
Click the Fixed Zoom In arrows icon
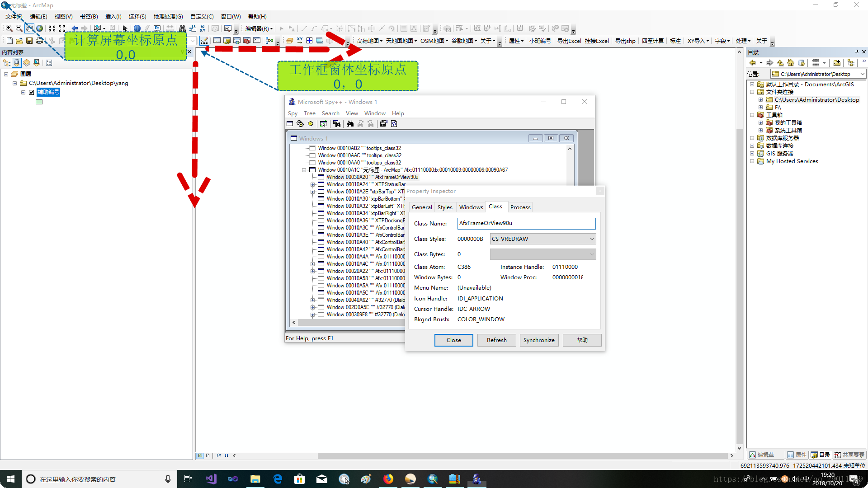click(52, 28)
